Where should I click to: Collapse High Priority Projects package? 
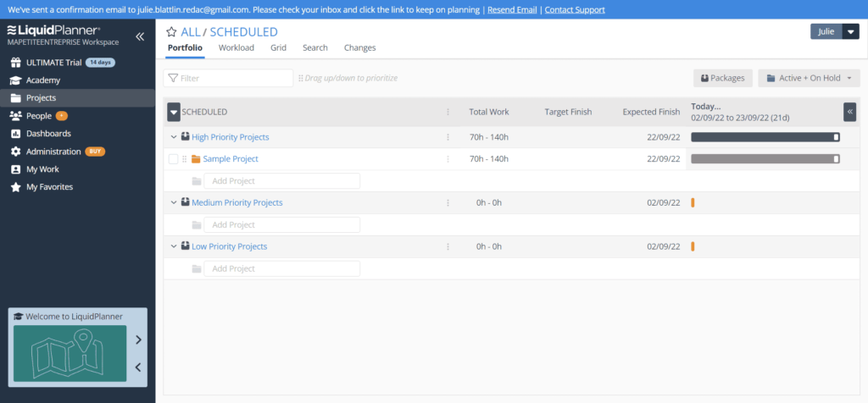pos(173,137)
